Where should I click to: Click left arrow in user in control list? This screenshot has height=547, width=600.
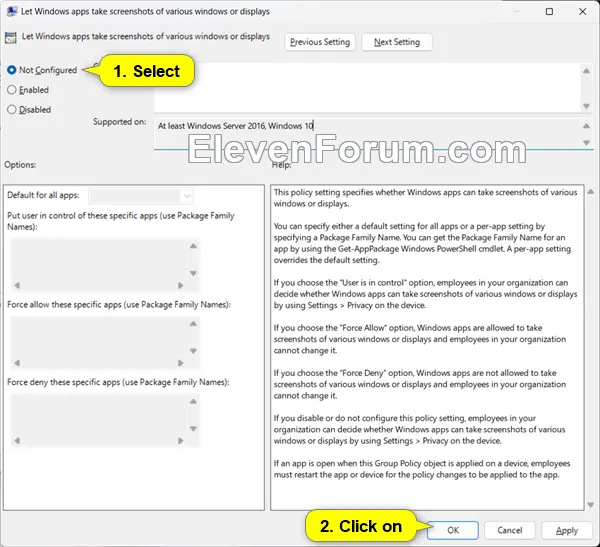pos(17,286)
